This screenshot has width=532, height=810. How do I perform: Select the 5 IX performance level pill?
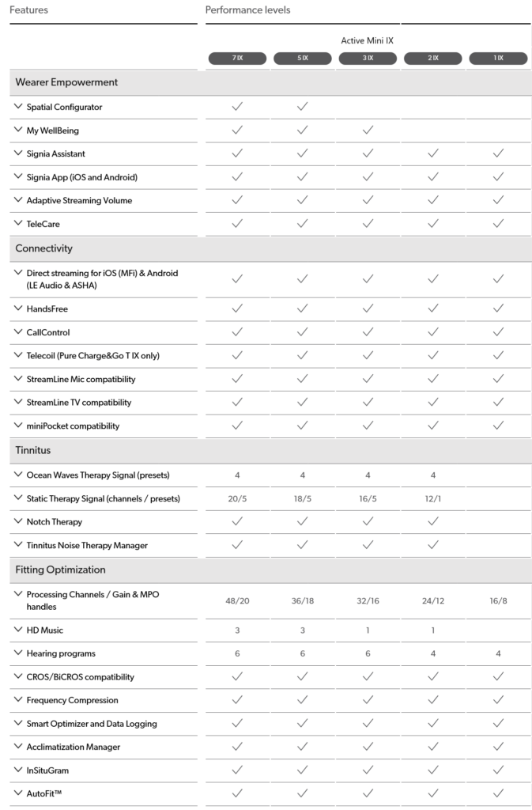(x=303, y=59)
